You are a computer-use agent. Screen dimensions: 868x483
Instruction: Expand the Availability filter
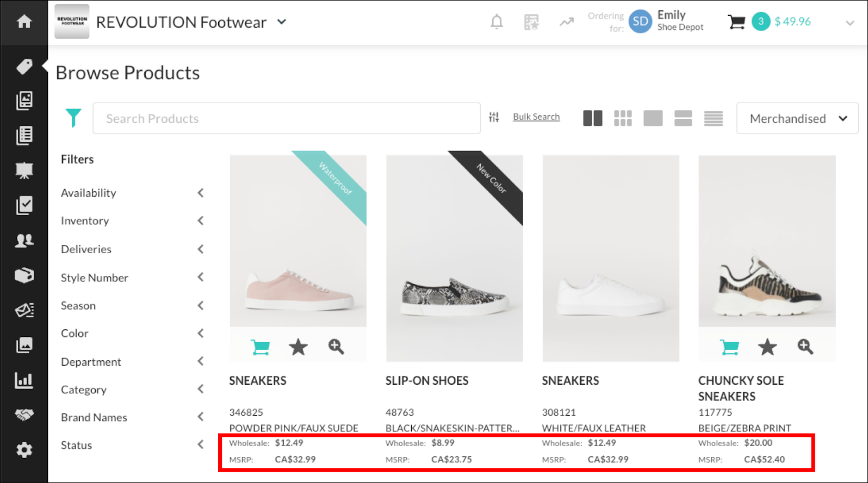point(201,193)
